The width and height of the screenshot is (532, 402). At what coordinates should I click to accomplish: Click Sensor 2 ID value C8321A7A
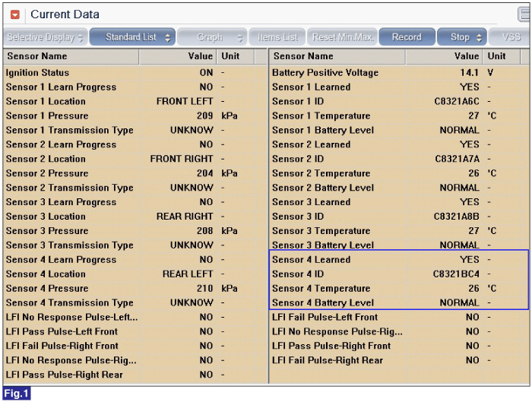click(x=457, y=159)
